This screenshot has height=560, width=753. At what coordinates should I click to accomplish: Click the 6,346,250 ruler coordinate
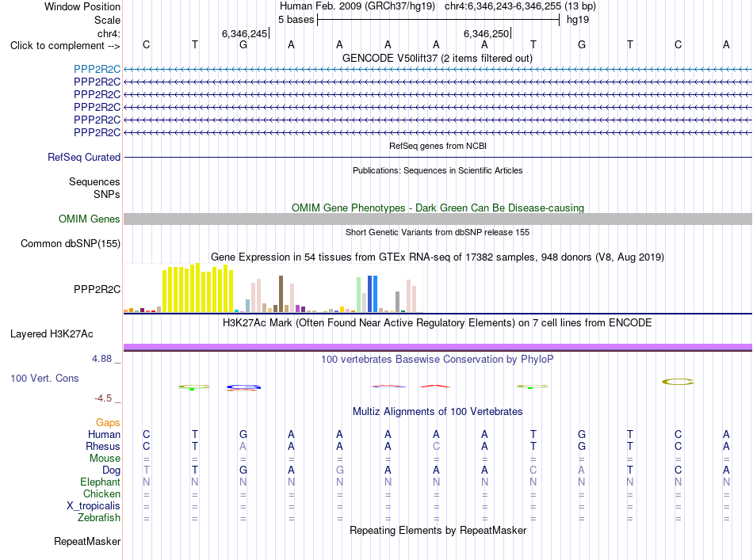click(x=486, y=33)
